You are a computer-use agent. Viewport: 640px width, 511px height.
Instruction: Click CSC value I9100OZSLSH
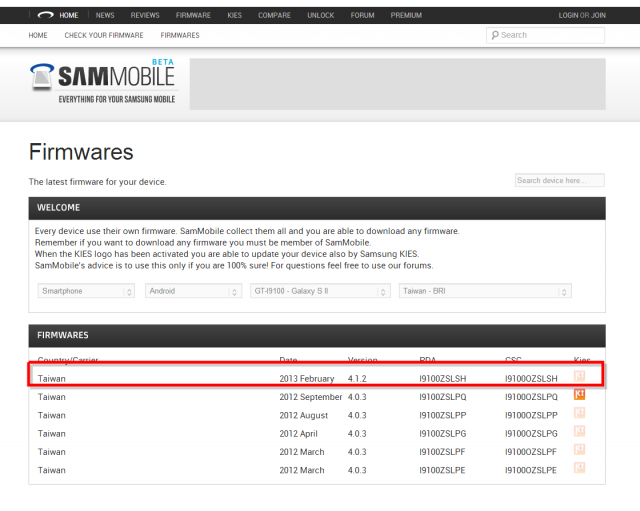(531, 379)
